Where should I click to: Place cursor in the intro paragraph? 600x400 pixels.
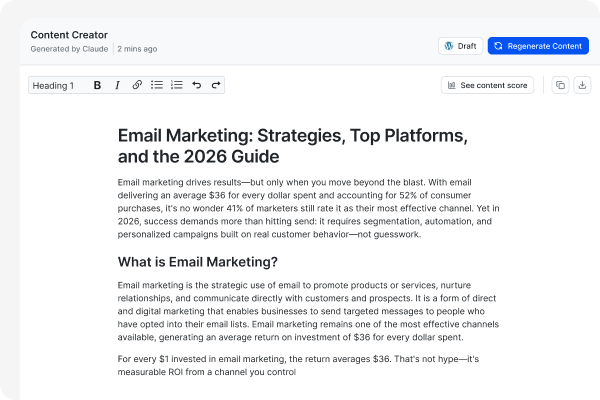coord(298,208)
